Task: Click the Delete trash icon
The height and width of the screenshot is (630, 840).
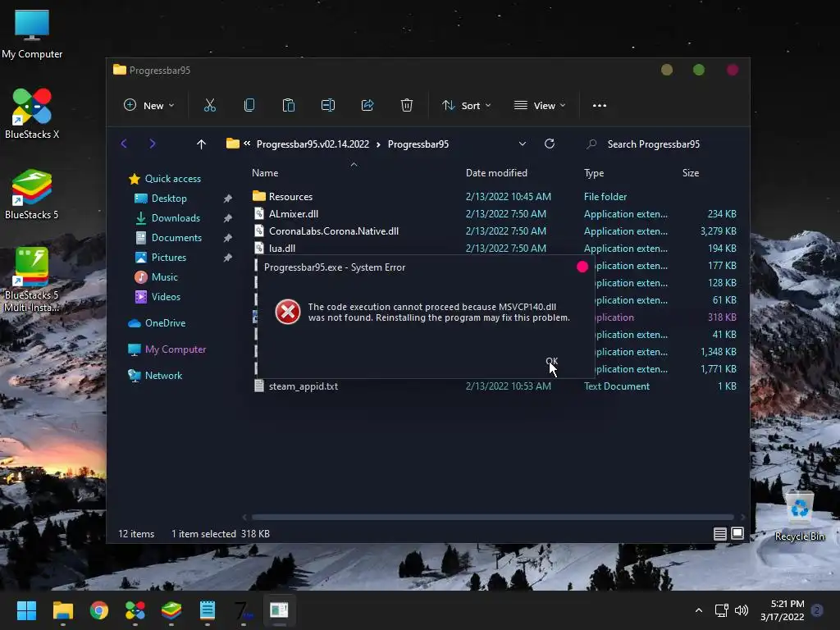Action: coord(407,106)
